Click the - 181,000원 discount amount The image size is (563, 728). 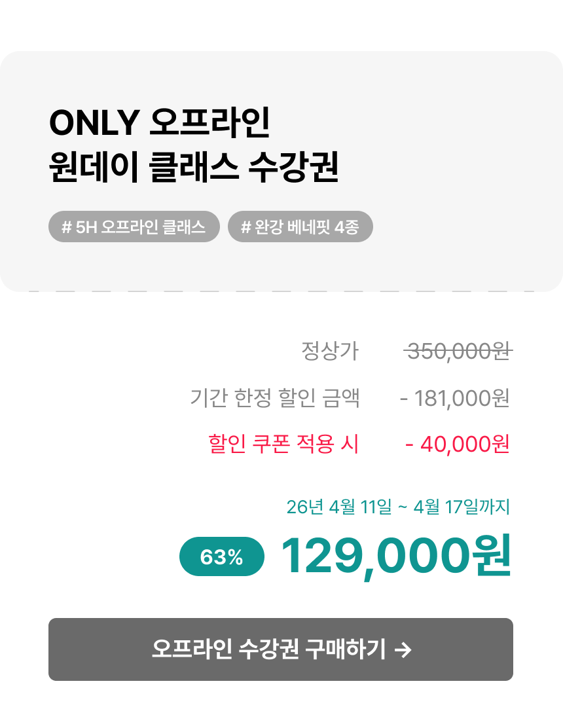click(x=454, y=397)
